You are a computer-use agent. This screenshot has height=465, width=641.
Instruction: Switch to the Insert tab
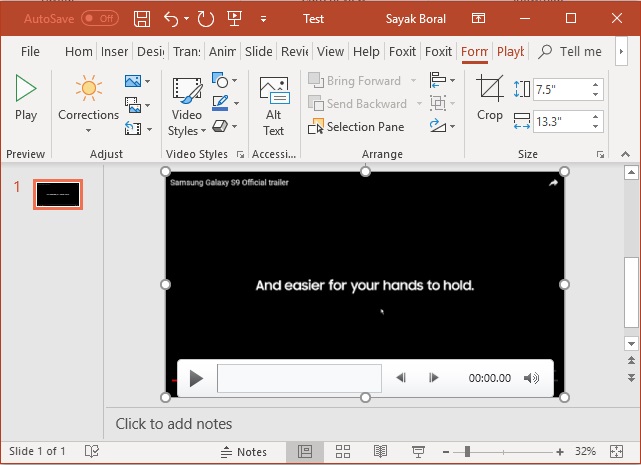coord(114,52)
